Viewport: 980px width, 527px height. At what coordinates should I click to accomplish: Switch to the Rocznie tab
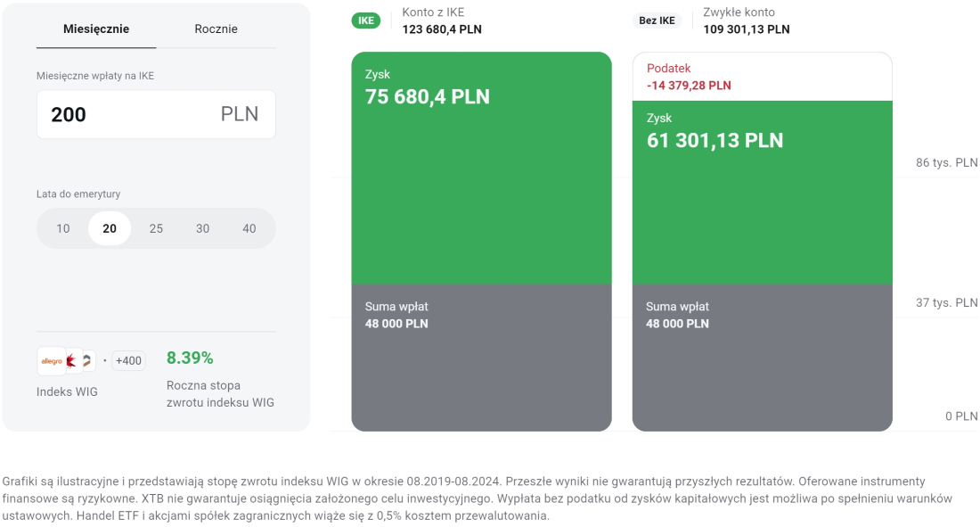tap(216, 29)
